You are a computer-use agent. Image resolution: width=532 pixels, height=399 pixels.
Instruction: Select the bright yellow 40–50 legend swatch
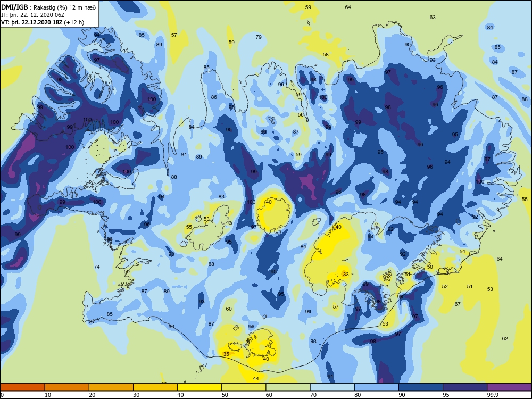point(199,387)
